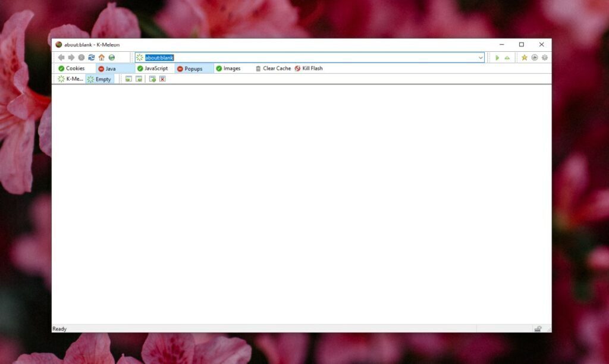Click the Home icon
Viewport: 609px width, 364px height.
(102, 58)
